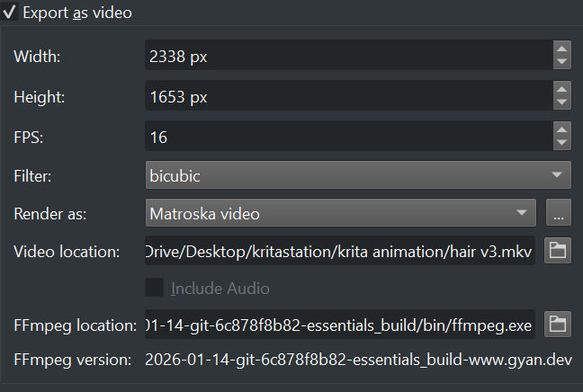583x392 pixels.
Task: Decrease the Width value by one step
Action: pos(562,62)
